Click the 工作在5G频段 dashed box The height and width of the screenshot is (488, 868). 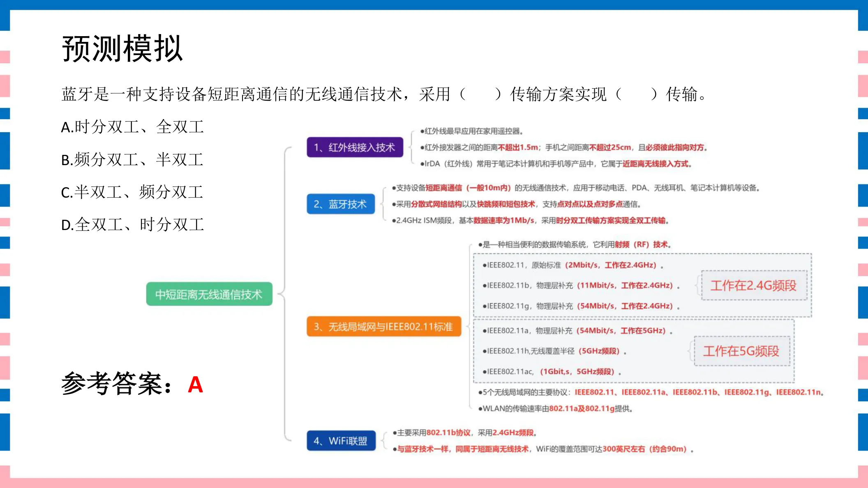[742, 351]
